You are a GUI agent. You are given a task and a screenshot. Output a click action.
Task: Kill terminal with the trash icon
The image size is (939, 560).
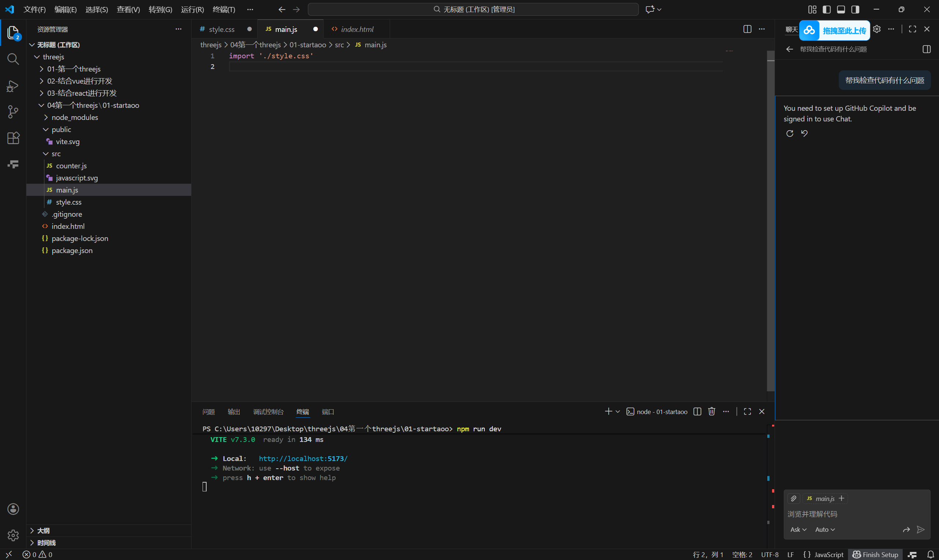tap(711, 411)
